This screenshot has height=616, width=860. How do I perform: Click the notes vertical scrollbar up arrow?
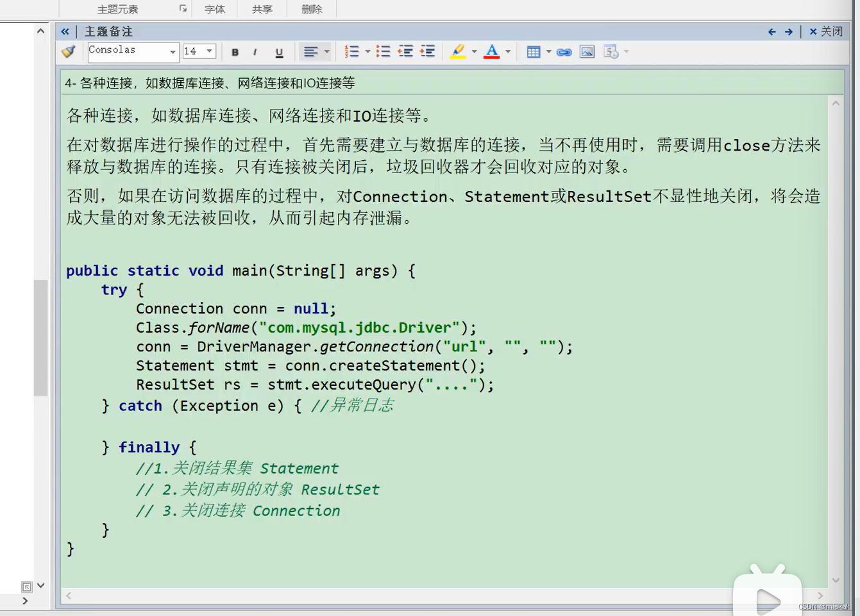tap(836, 103)
